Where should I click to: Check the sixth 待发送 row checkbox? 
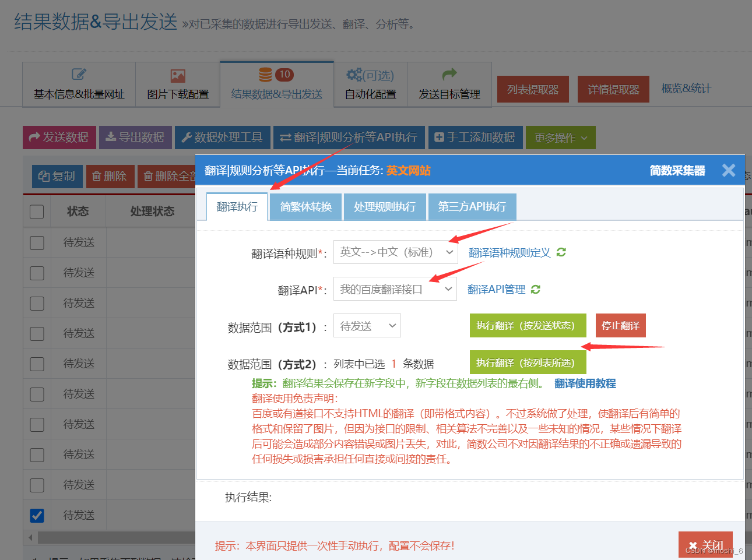(x=37, y=394)
